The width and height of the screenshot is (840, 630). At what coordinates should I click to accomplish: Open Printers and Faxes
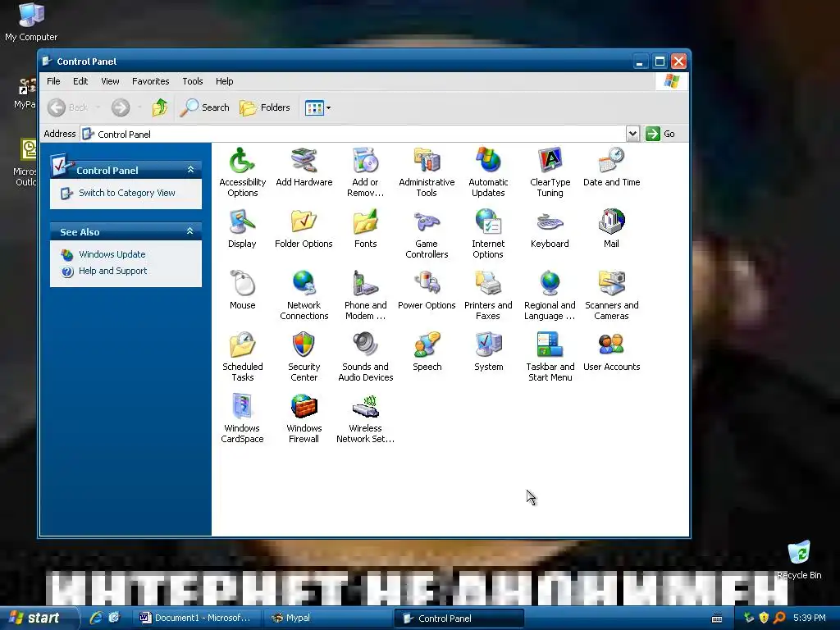click(x=488, y=295)
